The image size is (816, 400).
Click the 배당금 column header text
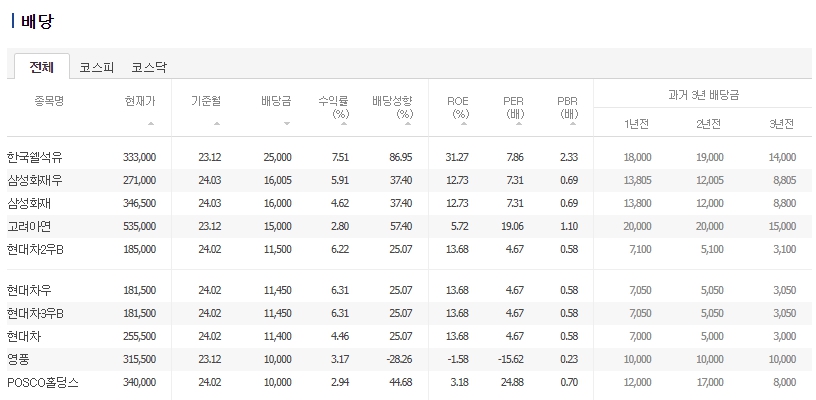[276, 101]
